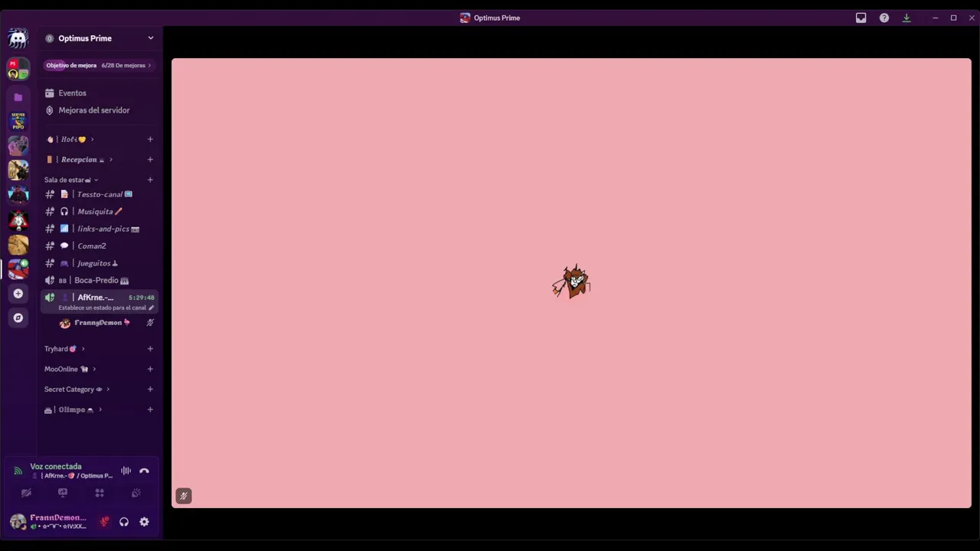
Task: Unmute the red microphone button
Action: [105, 522]
